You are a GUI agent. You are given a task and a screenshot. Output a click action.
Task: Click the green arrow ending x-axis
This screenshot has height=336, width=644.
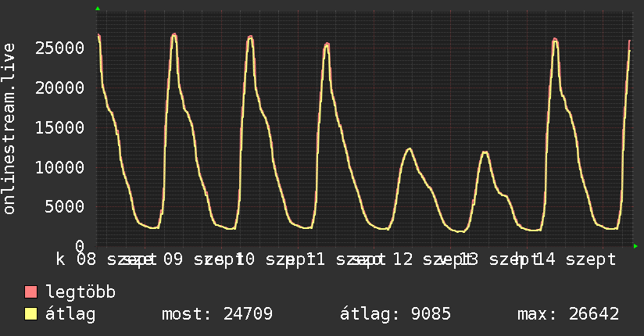click(x=635, y=246)
